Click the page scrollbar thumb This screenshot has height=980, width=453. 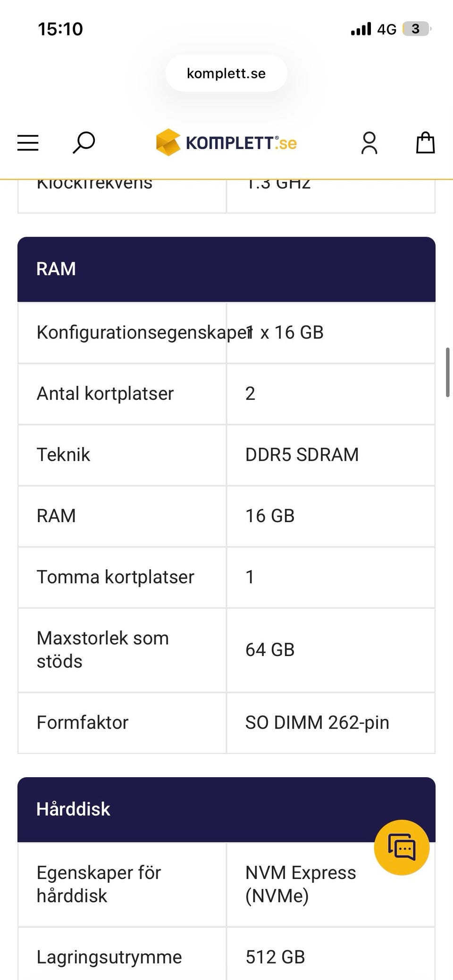point(447,373)
